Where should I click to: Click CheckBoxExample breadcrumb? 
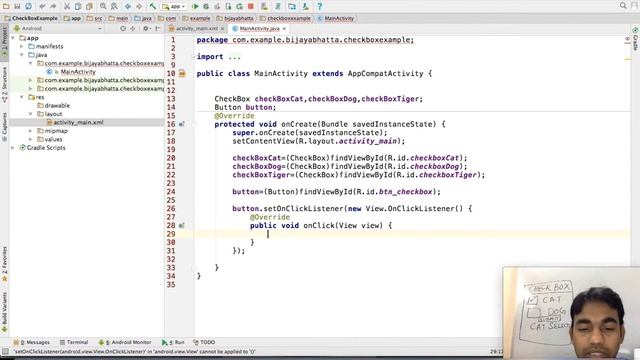tap(31, 18)
